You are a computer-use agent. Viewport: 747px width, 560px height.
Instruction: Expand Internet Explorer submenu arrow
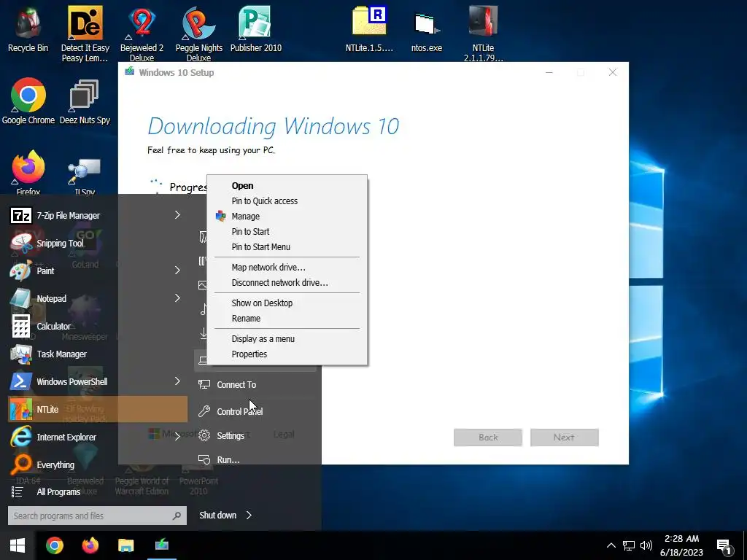pyautogui.click(x=177, y=436)
